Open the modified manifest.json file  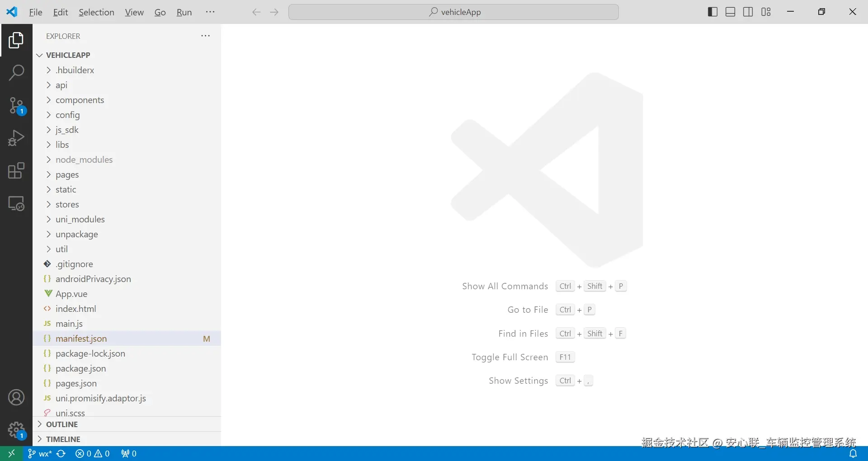(x=127, y=339)
